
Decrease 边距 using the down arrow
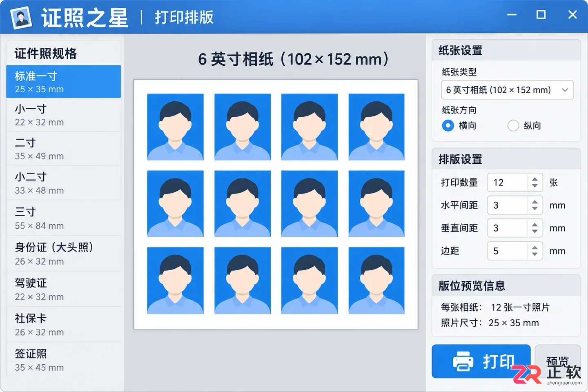pos(535,254)
